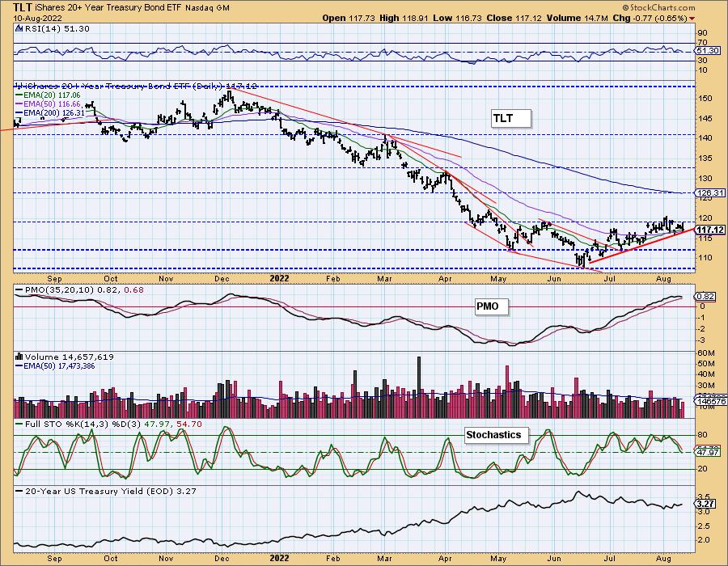Click the Open 117.73 value
The image size is (728, 566).
click(349, 18)
